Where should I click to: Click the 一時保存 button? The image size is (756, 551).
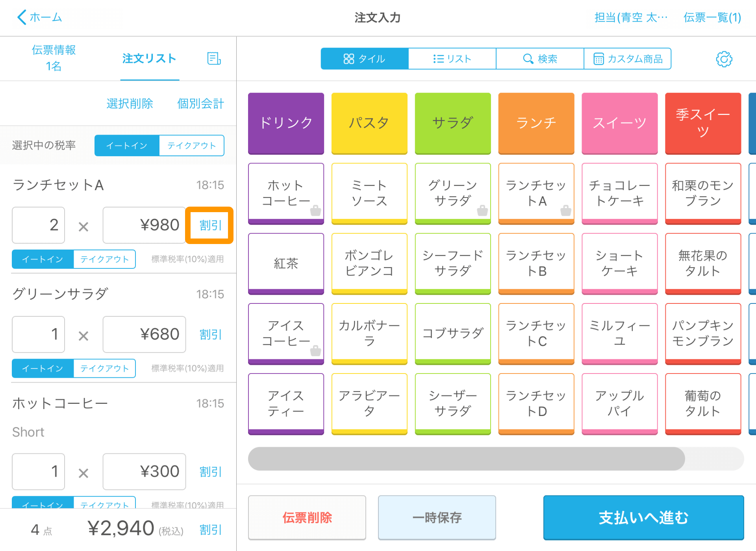click(437, 518)
